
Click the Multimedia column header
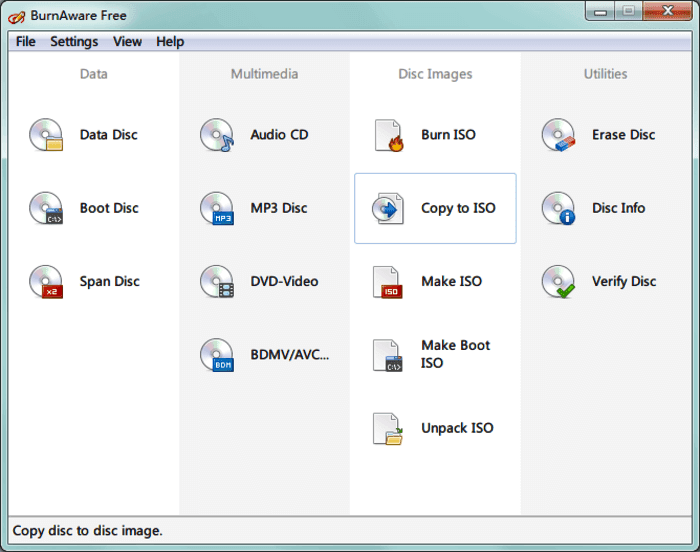264,74
